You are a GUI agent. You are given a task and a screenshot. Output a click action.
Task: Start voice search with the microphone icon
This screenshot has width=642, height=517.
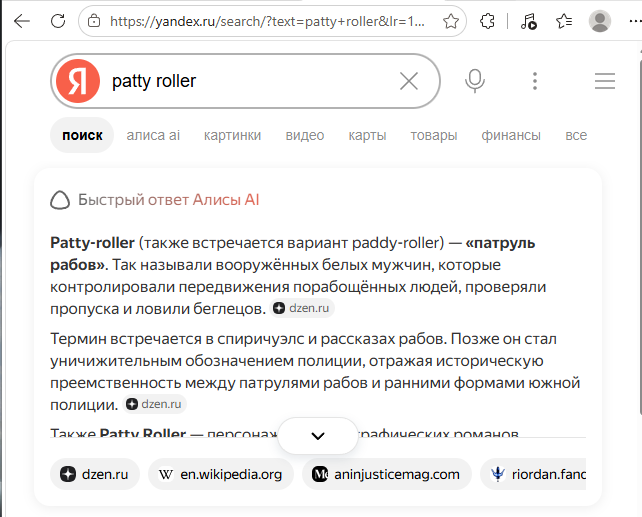coord(475,81)
